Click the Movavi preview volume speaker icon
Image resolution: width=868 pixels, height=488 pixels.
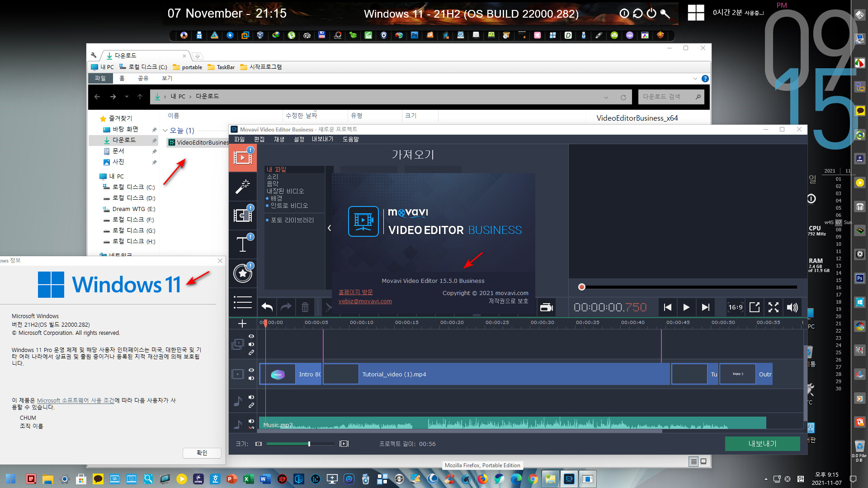(x=792, y=307)
